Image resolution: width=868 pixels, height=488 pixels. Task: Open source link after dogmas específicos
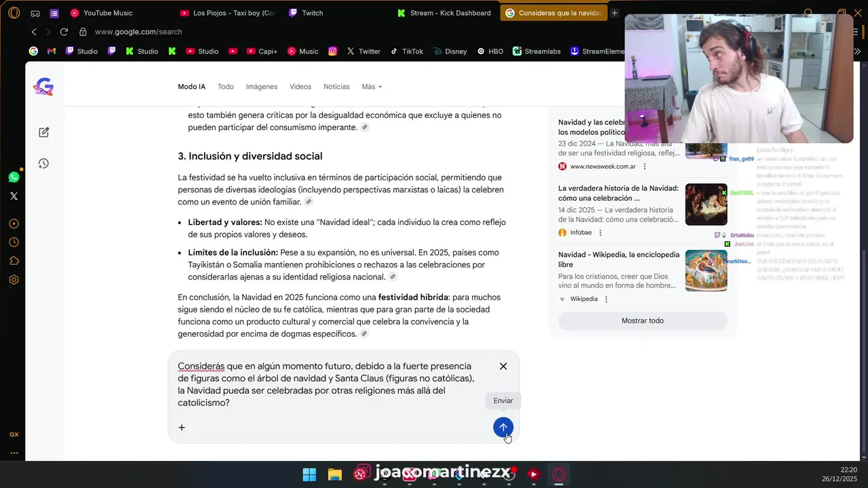(x=364, y=333)
